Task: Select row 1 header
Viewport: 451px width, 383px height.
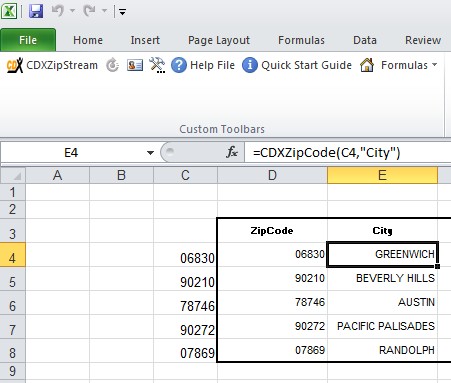Action: pos(13,192)
